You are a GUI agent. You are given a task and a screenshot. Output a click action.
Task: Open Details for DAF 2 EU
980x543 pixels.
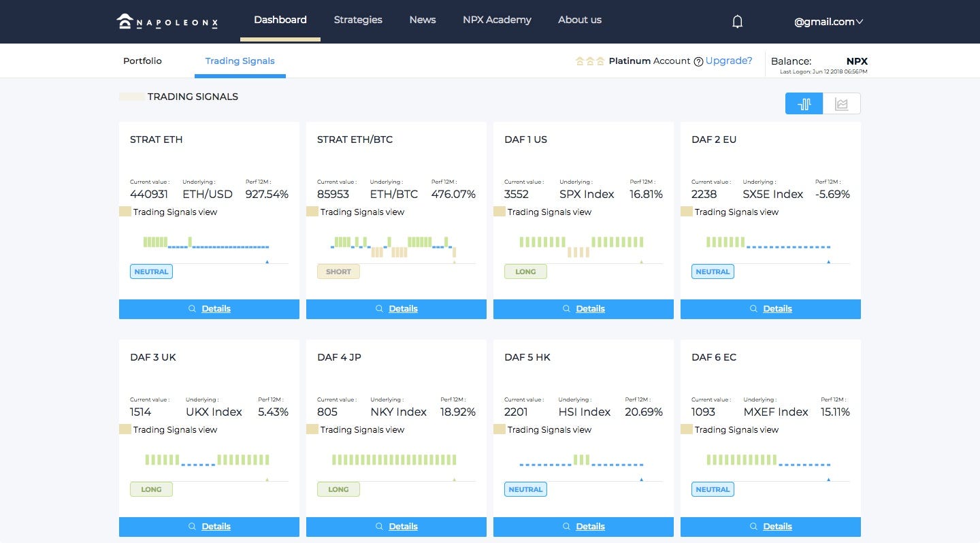pyautogui.click(x=770, y=309)
